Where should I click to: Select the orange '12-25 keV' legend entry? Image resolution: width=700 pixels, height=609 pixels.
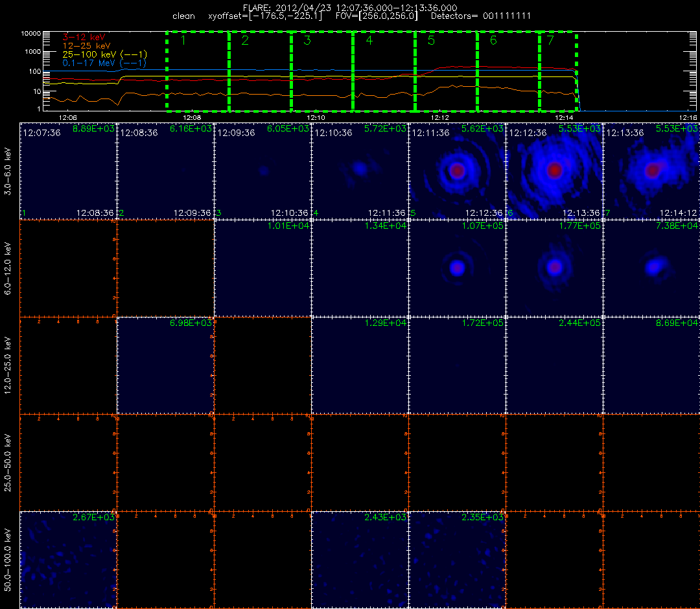pos(86,45)
